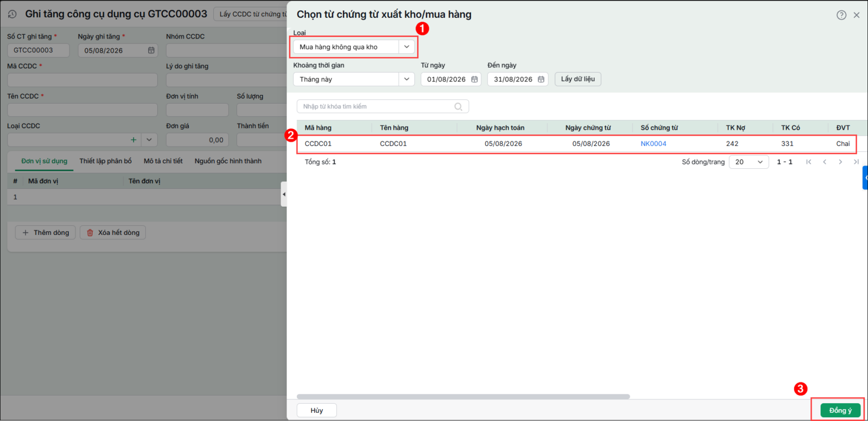Cancel with the Hủy button
Viewport: 868px width, 421px height.
[x=317, y=411]
